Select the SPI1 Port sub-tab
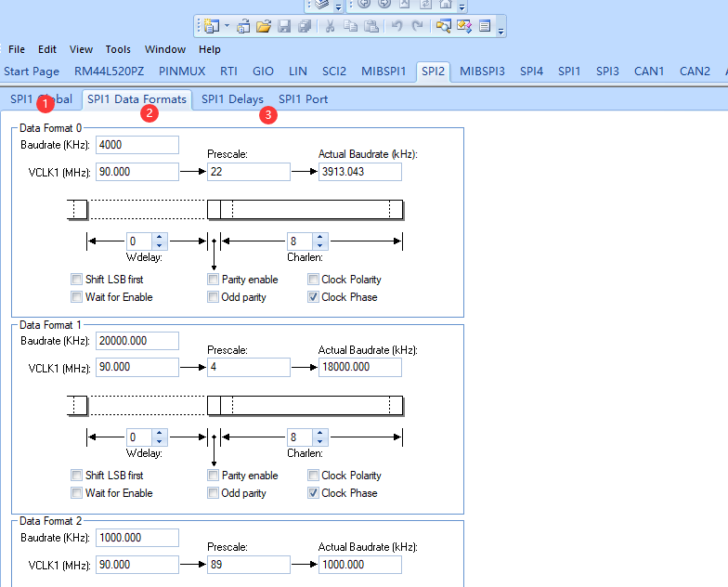Image resolution: width=728 pixels, height=587 pixels. [x=303, y=99]
